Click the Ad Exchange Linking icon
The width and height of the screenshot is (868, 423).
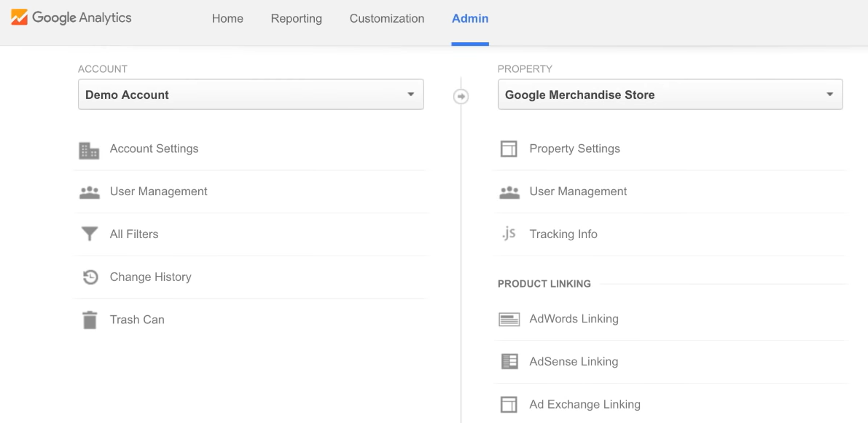pos(509,404)
